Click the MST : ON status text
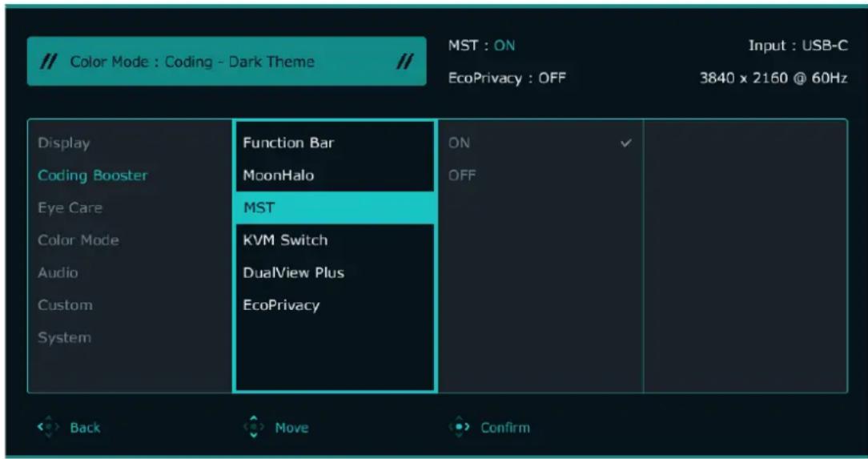Viewport: 868px width, 459px height. [x=481, y=46]
